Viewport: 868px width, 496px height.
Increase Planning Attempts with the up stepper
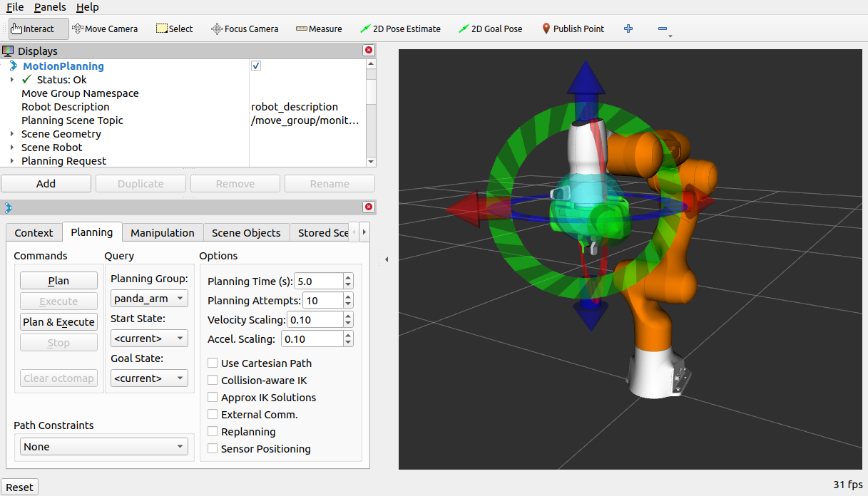tap(347, 296)
